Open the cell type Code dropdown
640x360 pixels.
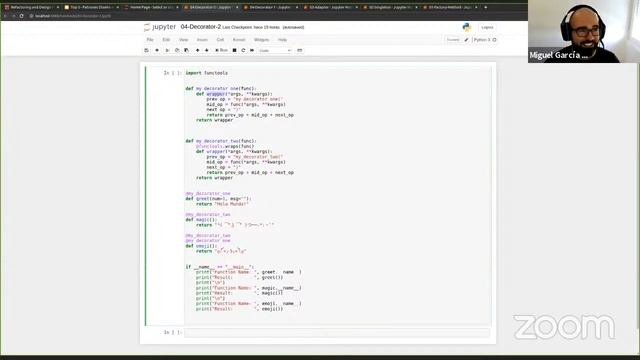coord(275,51)
